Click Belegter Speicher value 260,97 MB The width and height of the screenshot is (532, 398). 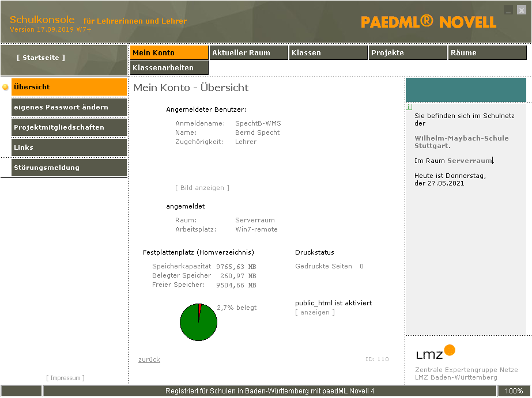238,276
